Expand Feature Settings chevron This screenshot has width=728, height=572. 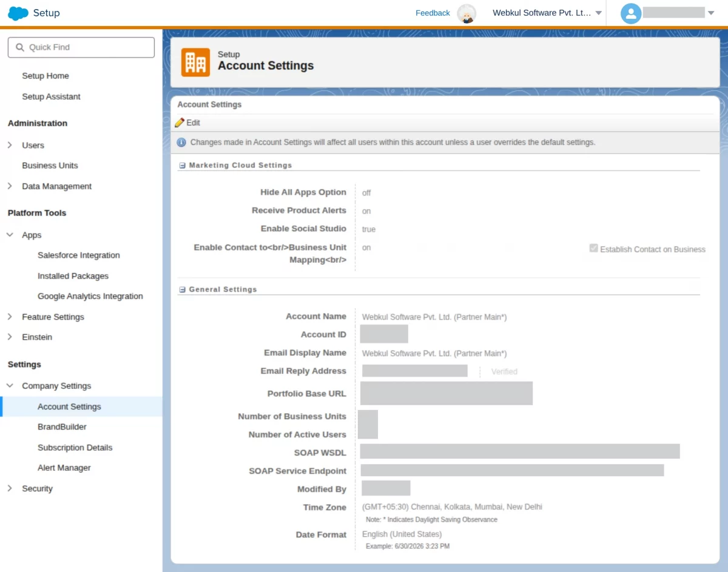tap(10, 317)
